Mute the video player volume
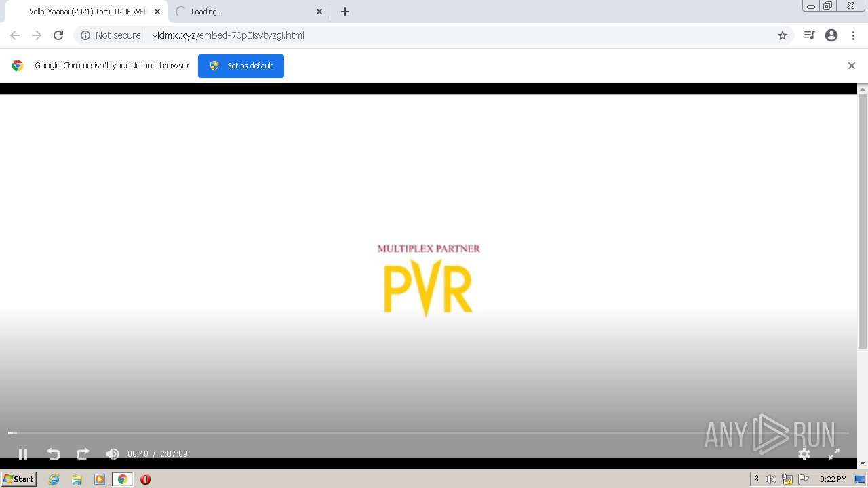The height and width of the screenshot is (488, 868). point(113,454)
